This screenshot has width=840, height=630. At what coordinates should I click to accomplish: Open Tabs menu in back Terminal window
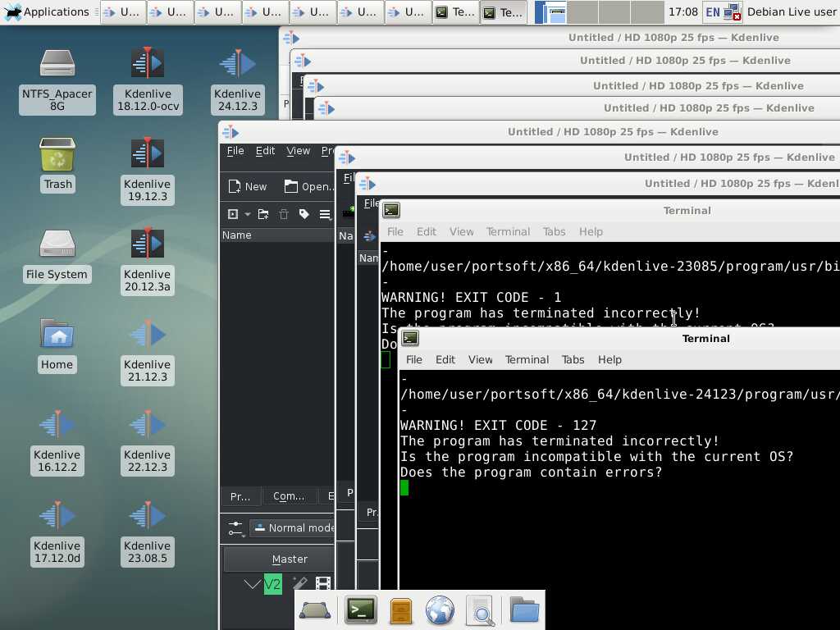click(554, 232)
